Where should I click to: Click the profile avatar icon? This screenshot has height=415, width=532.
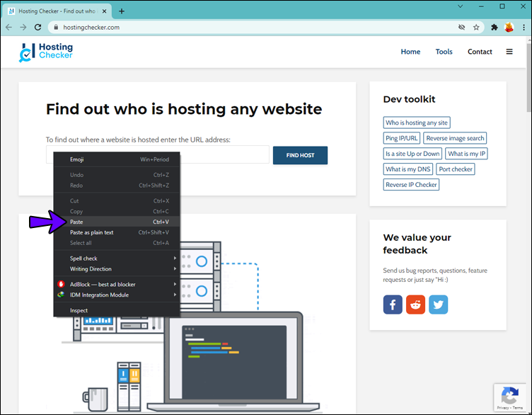[x=509, y=27]
